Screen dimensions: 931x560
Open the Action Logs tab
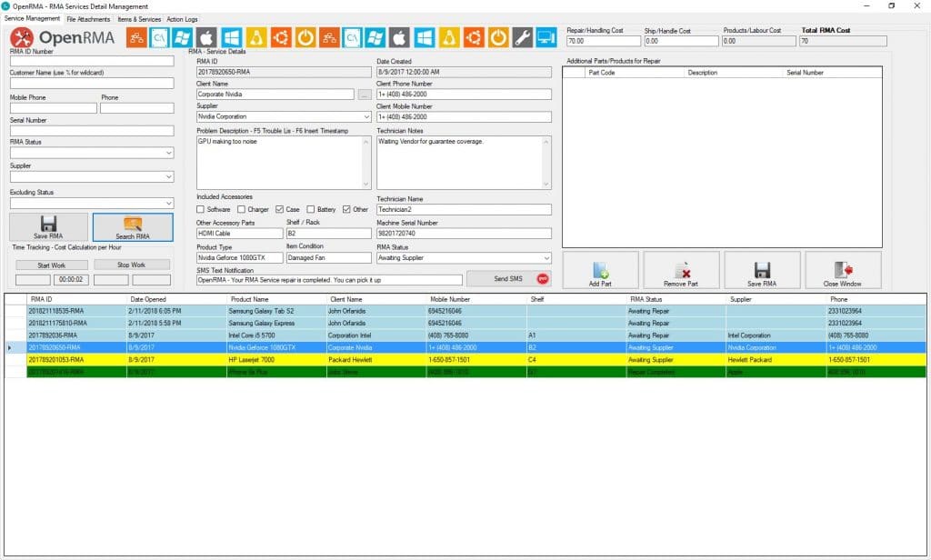180,18
